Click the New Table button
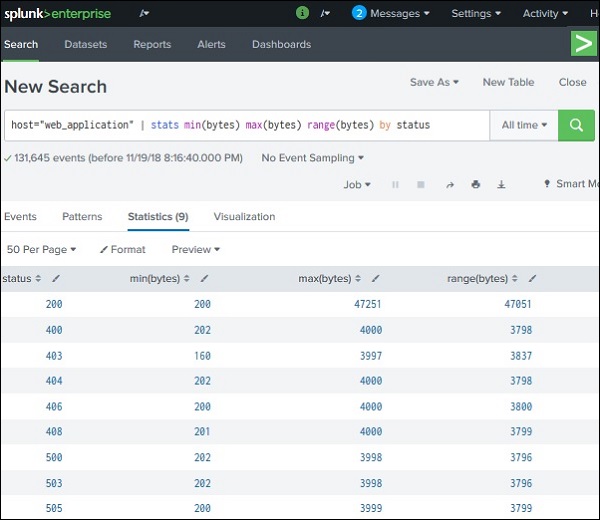 pyautogui.click(x=508, y=82)
